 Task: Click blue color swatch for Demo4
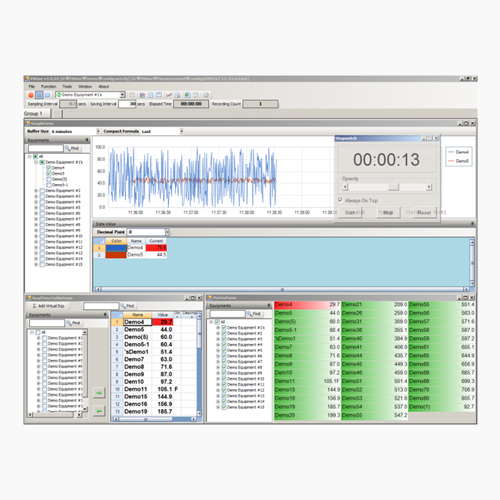click(116, 248)
